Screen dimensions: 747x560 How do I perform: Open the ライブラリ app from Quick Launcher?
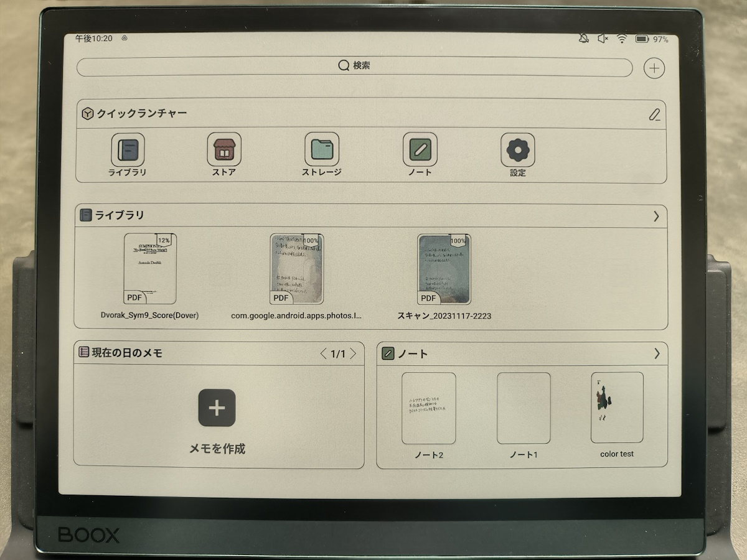coord(127,150)
